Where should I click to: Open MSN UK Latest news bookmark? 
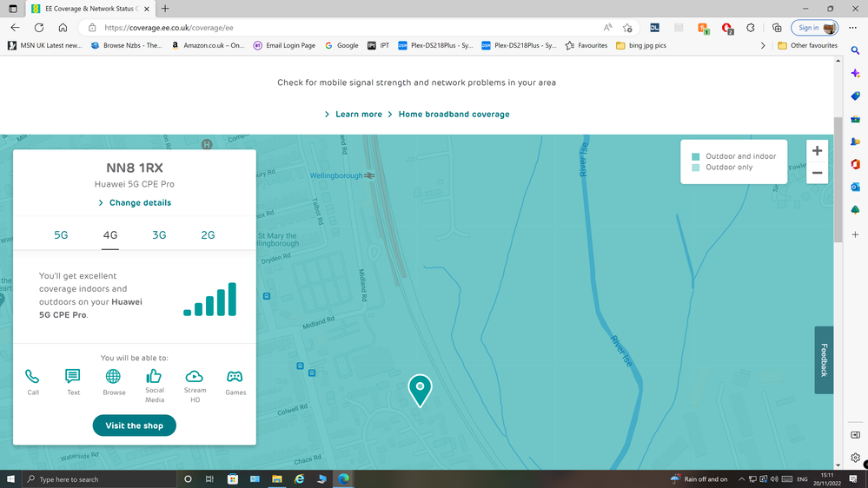(45, 45)
